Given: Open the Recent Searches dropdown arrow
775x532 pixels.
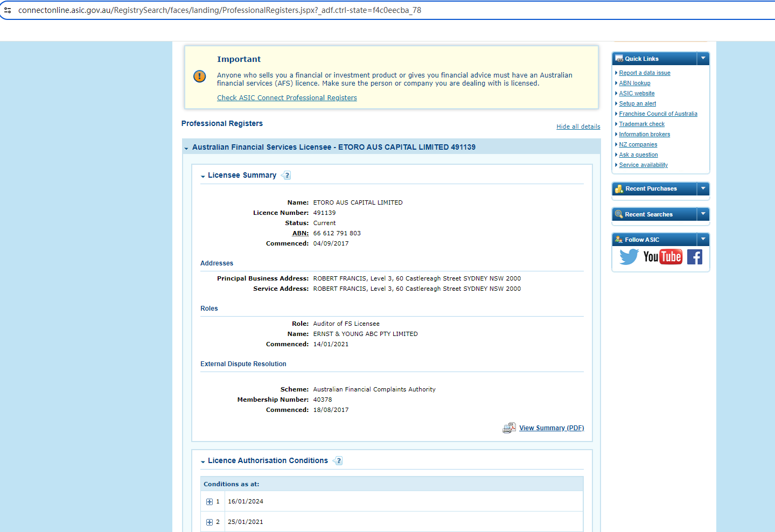Looking at the screenshot, I should [703, 214].
